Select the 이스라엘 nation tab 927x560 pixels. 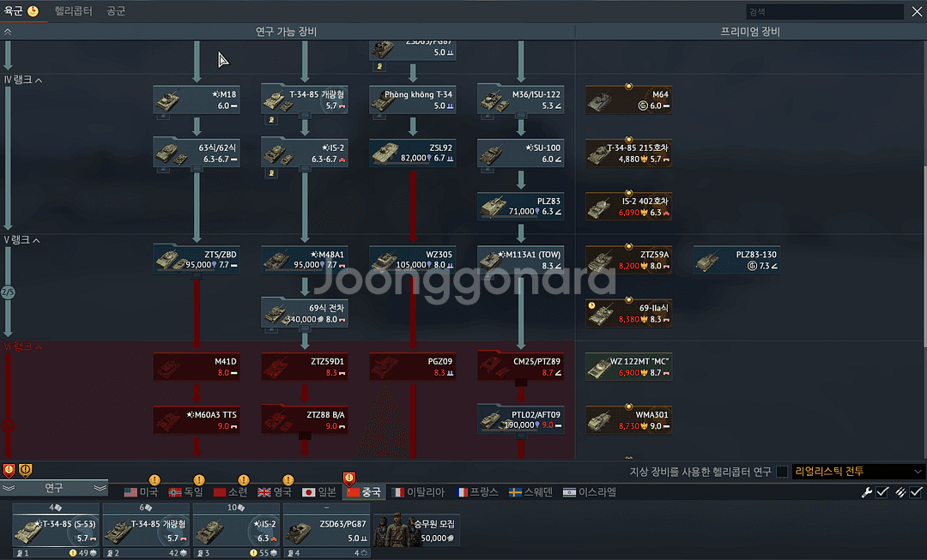click(590, 492)
